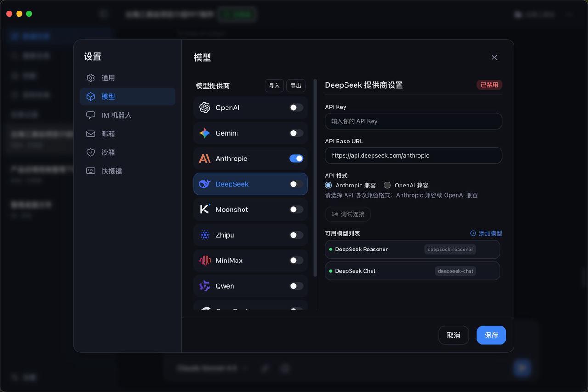588x392 pixels.
Task: Close the settings dialog with the X
Action: (x=494, y=57)
